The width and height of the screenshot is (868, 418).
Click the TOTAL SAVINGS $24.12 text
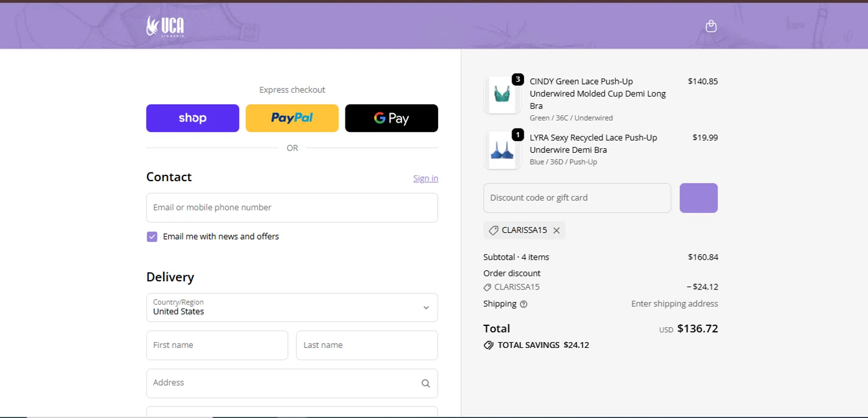click(543, 345)
